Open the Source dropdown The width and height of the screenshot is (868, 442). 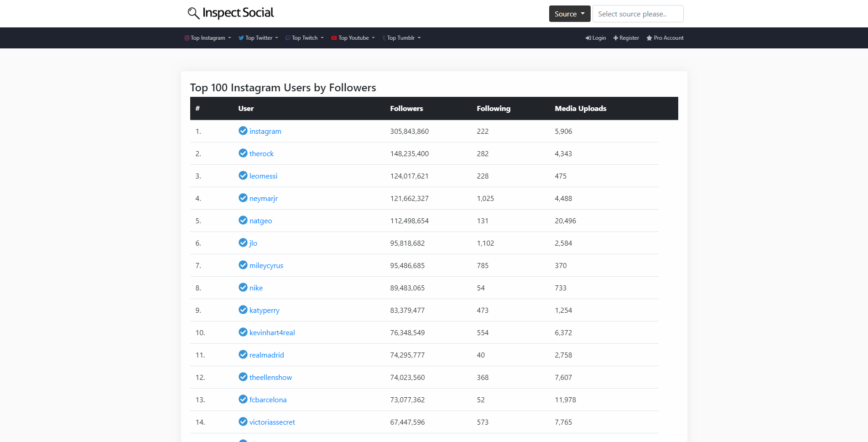(569, 14)
